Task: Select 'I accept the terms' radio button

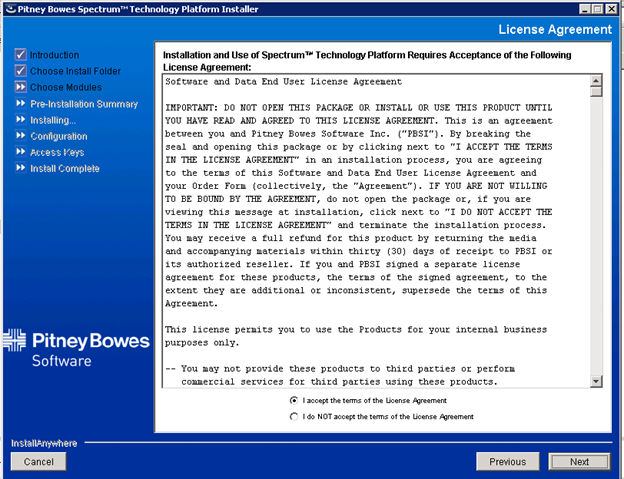Action: (x=293, y=399)
